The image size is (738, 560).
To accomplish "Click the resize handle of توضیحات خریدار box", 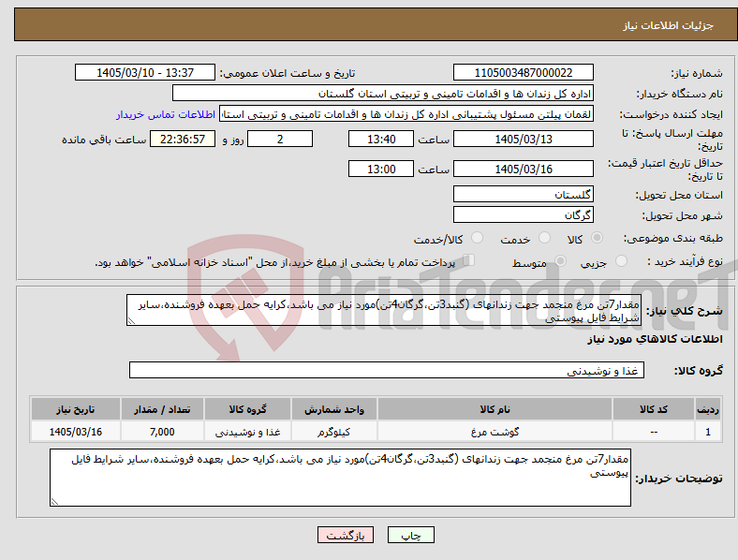I will (54, 502).
